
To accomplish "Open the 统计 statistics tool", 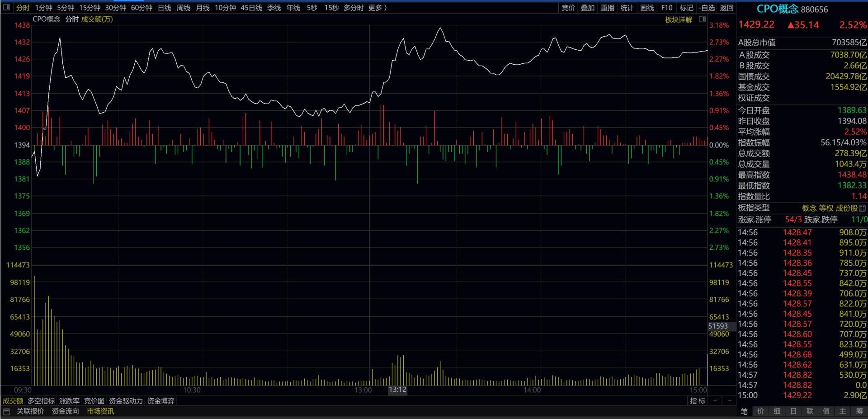I will pos(627,8).
